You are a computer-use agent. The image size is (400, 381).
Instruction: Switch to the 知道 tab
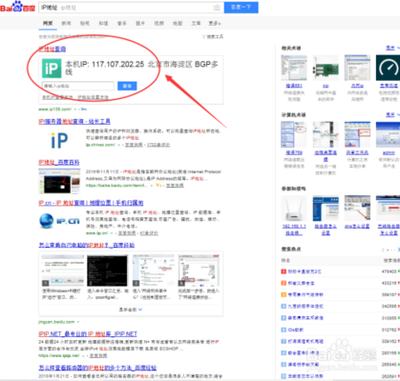pyautogui.click(x=103, y=23)
